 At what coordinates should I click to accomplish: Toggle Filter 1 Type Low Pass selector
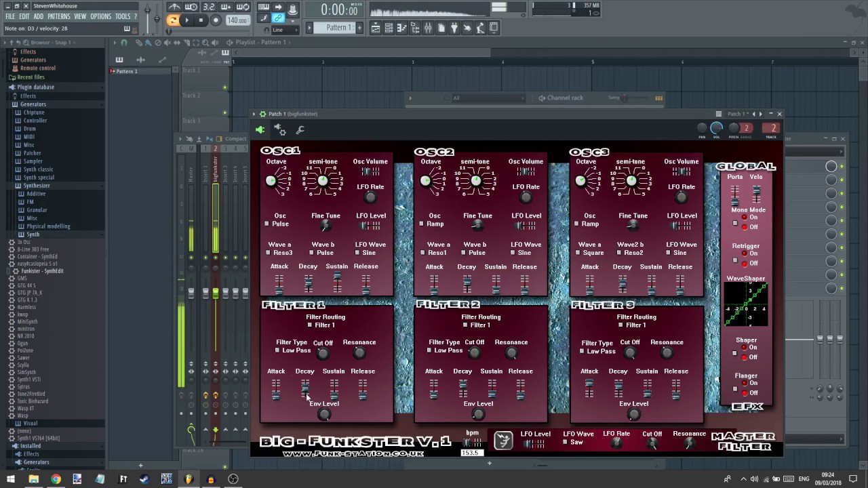[277, 351]
